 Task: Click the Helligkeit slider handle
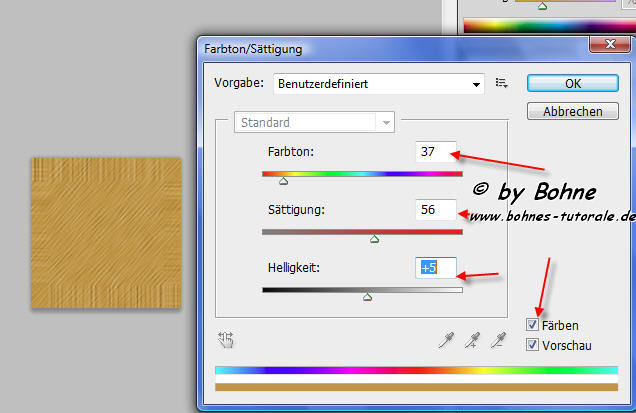367,296
